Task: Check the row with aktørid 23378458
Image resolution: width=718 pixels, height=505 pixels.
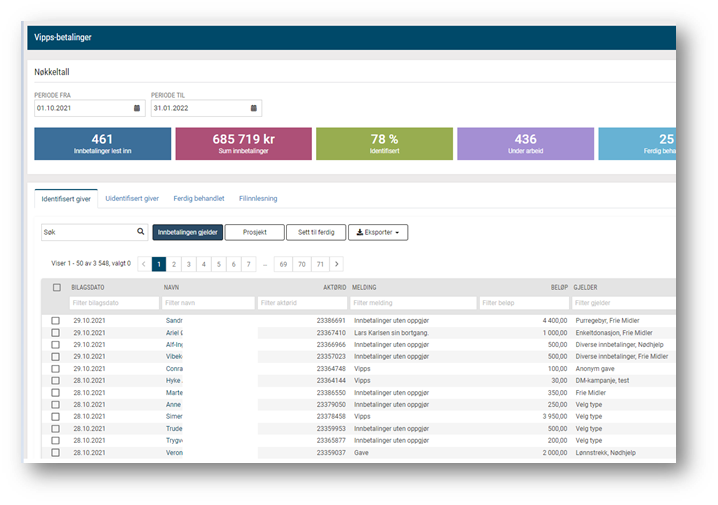Action: 55,417
